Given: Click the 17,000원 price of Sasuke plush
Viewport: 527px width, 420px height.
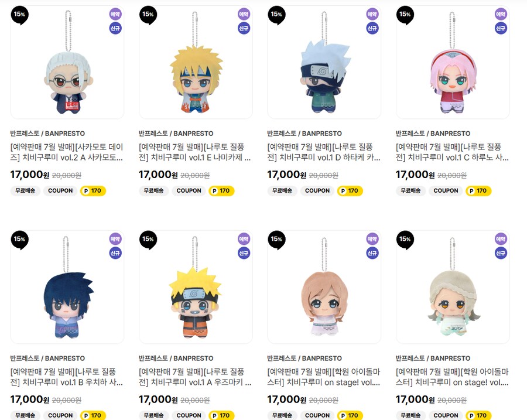Looking at the screenshot, I should [x=30, y=399].
